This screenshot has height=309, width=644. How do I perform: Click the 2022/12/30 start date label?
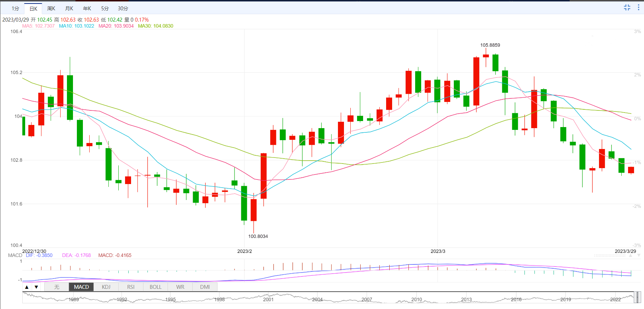(x=34, y=251)
